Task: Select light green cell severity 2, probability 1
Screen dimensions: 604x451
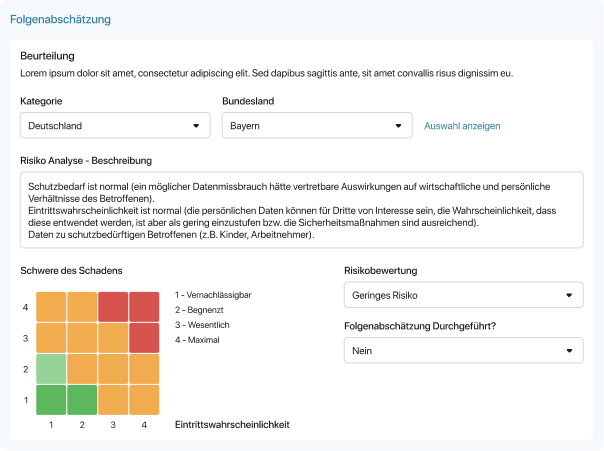Action: [x=51, y=368]
